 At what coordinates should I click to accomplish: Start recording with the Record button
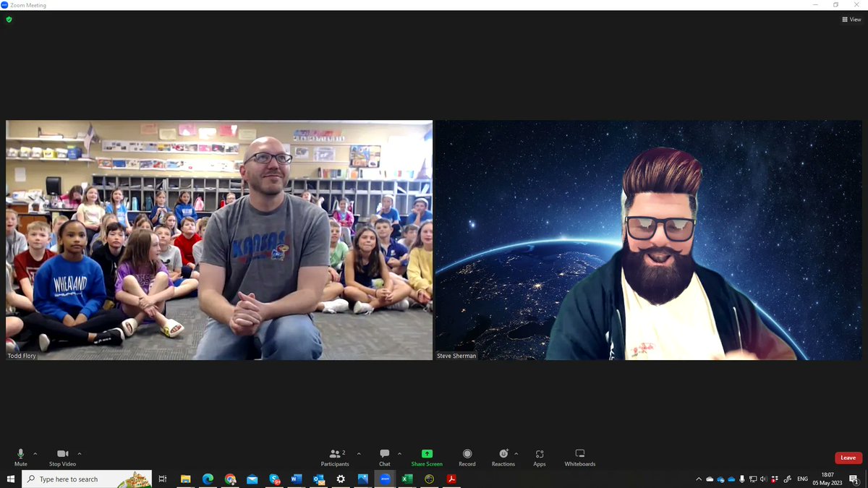click(x=467, y=457)
